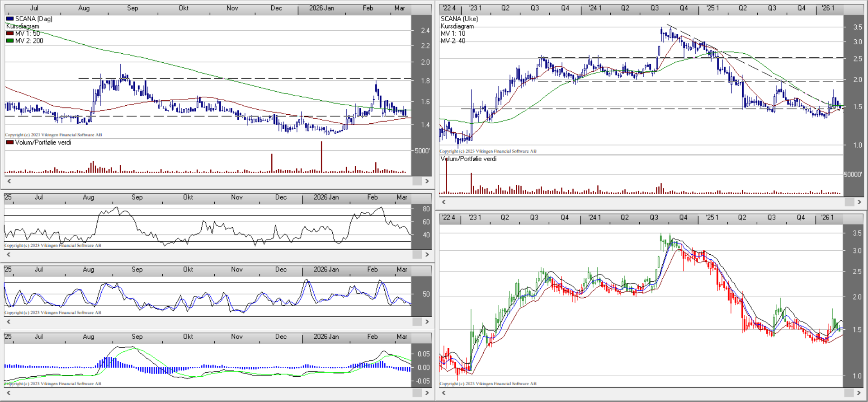The image size is (868, 402).
Task: Click right scroll arrow under SCANA (Uke) chart
Action: click(x=859, y=202)
